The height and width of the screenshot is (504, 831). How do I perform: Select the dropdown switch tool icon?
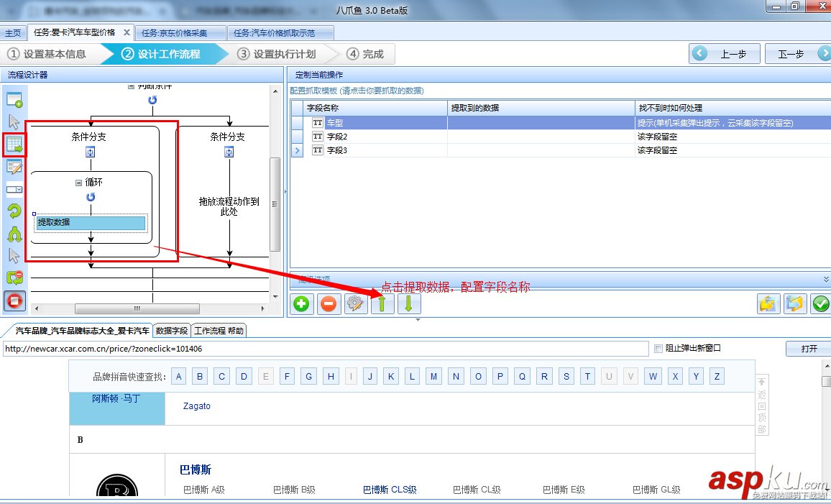14,189
